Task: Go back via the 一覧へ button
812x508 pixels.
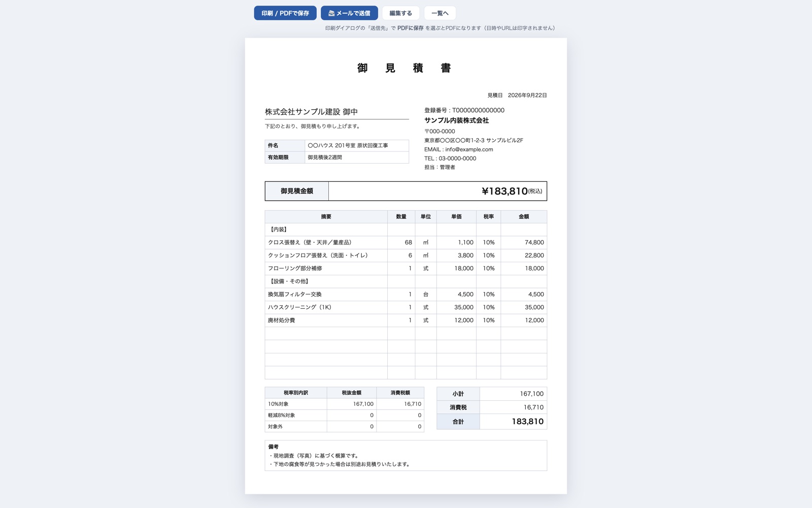Action: pos(440,13)
